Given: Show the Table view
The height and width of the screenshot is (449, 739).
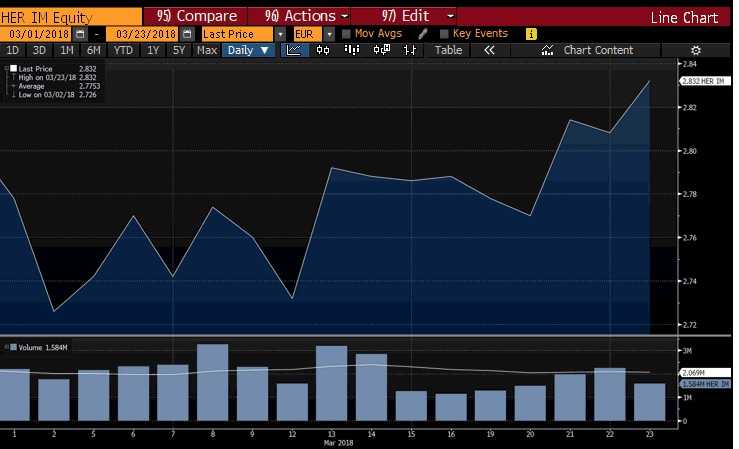Looking at the screenshot, I should [x=448, y=50].
